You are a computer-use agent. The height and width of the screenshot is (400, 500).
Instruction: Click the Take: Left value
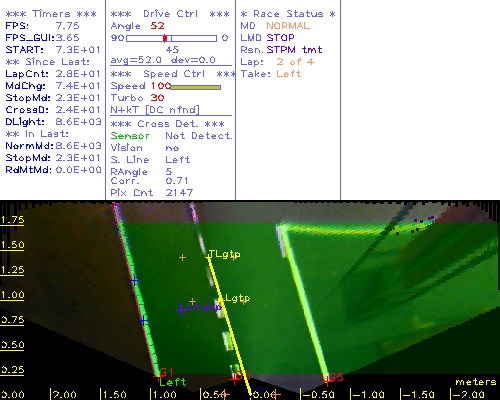(289, 74)
